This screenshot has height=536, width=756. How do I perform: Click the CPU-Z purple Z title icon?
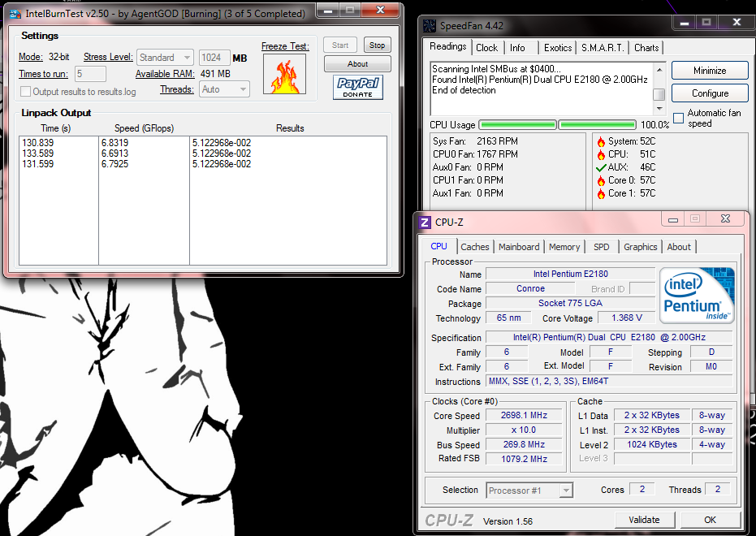(425, 223)
